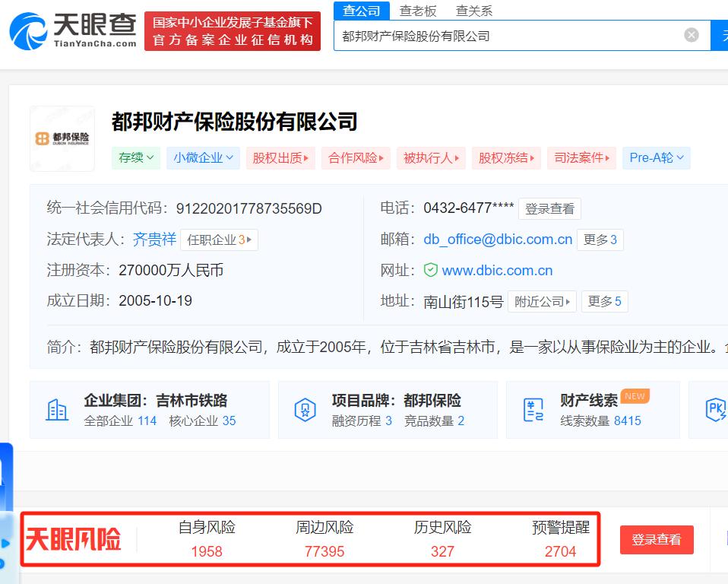Click the red 登录查看 button

(x=656, y=539)
